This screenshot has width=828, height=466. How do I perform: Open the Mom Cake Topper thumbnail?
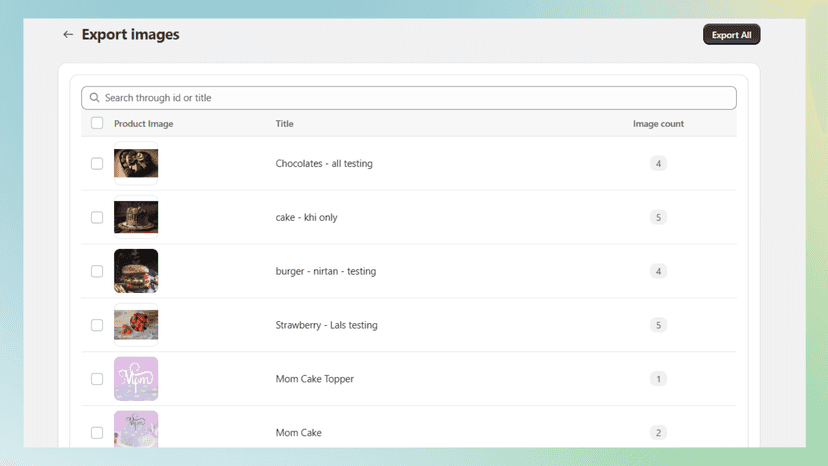pyautogui.click(x=136, y=379)
